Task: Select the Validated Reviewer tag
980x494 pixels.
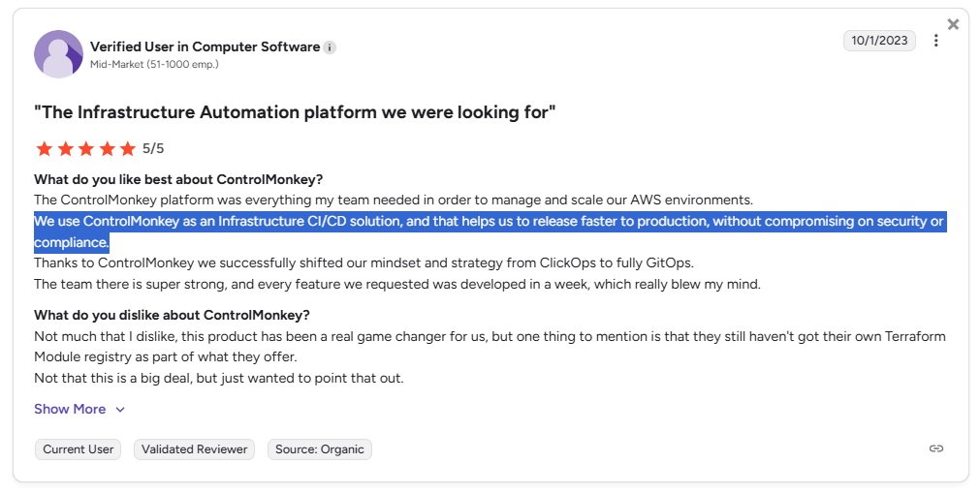Action: 194,449
